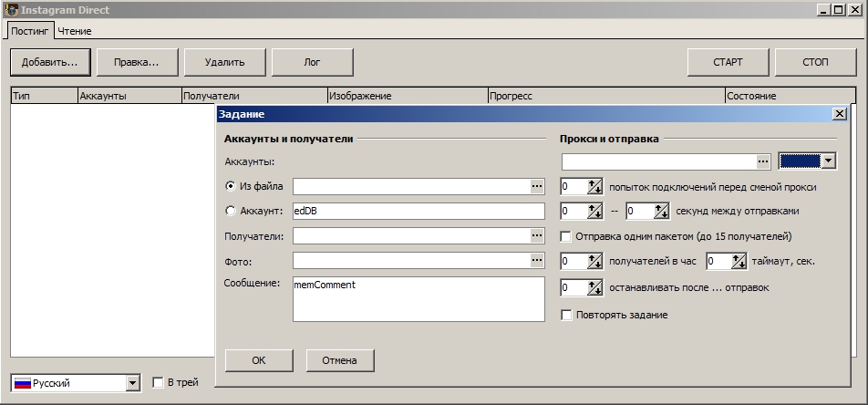
Task: Click ellipsis button next to Фото field
Action: [x=537, y=261]
